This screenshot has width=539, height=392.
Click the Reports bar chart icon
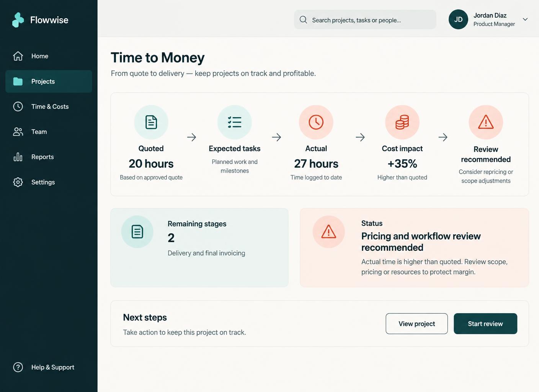click(x=18, y=157)
